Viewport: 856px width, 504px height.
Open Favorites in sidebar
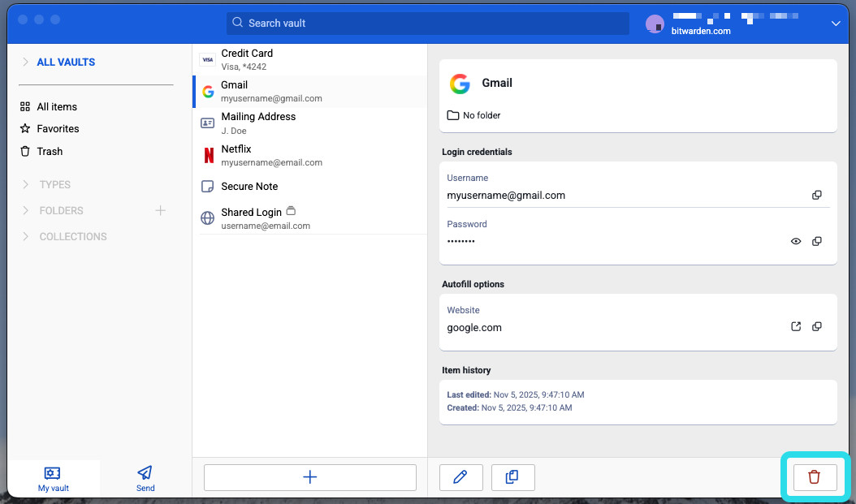click(x=58, y=129)
